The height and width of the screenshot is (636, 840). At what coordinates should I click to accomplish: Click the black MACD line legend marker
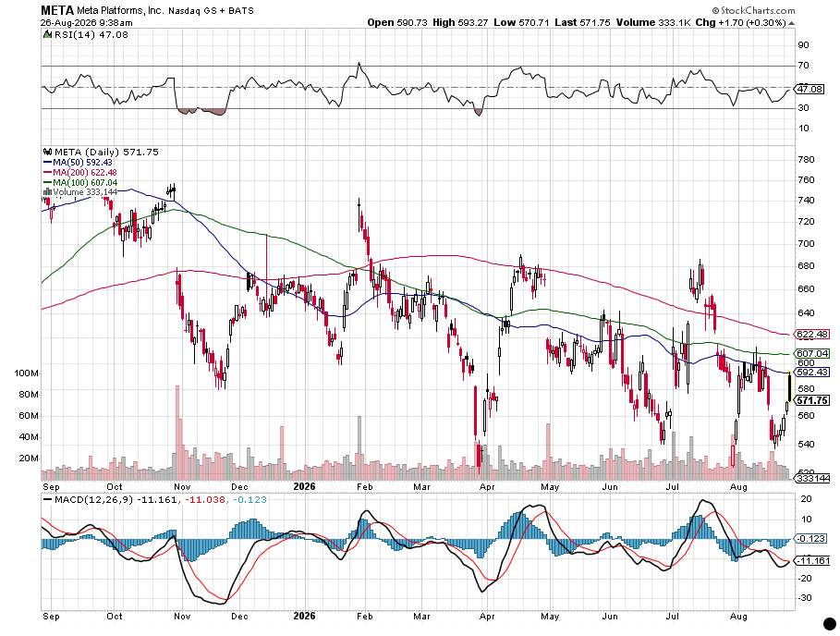(x=48, y=500)
